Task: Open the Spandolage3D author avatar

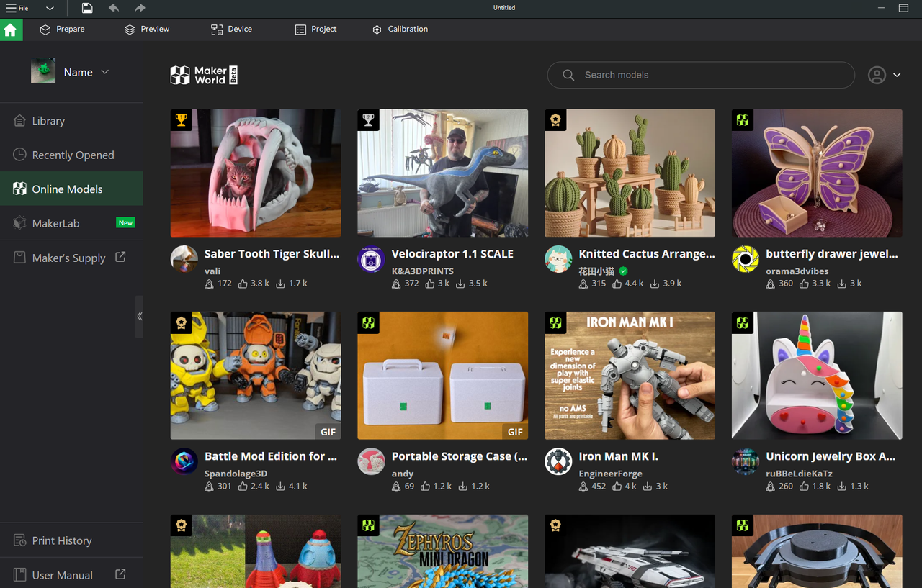Action: tap(184, 461)
